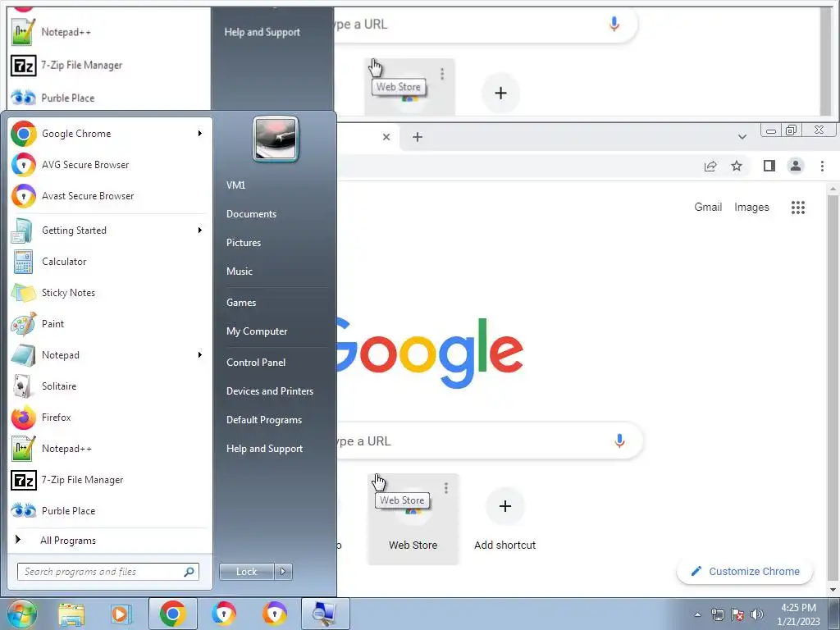Click Customize Chrome button
The width and height of the screenshot is (840, 630).
pos(745,571)
